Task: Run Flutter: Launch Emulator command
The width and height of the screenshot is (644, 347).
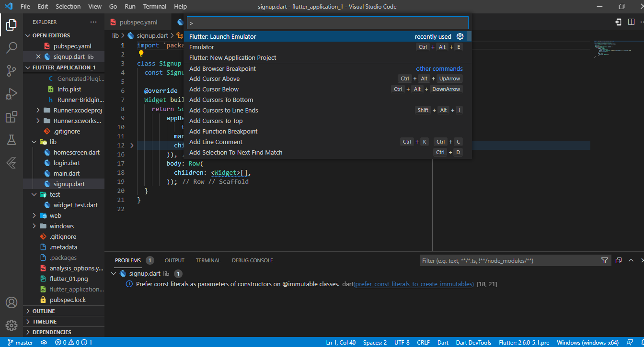Action: pos(328,36)
